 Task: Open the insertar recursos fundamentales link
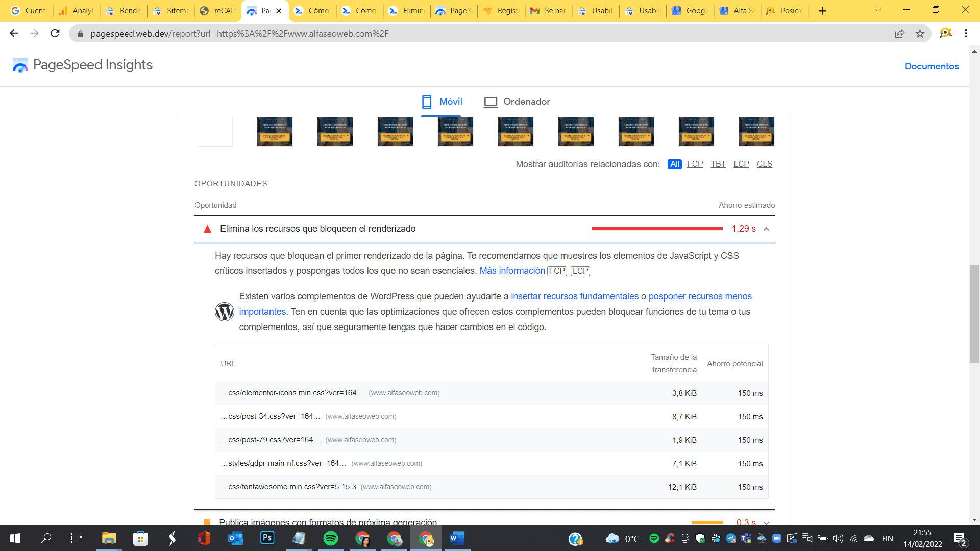(x=575, y=296)
